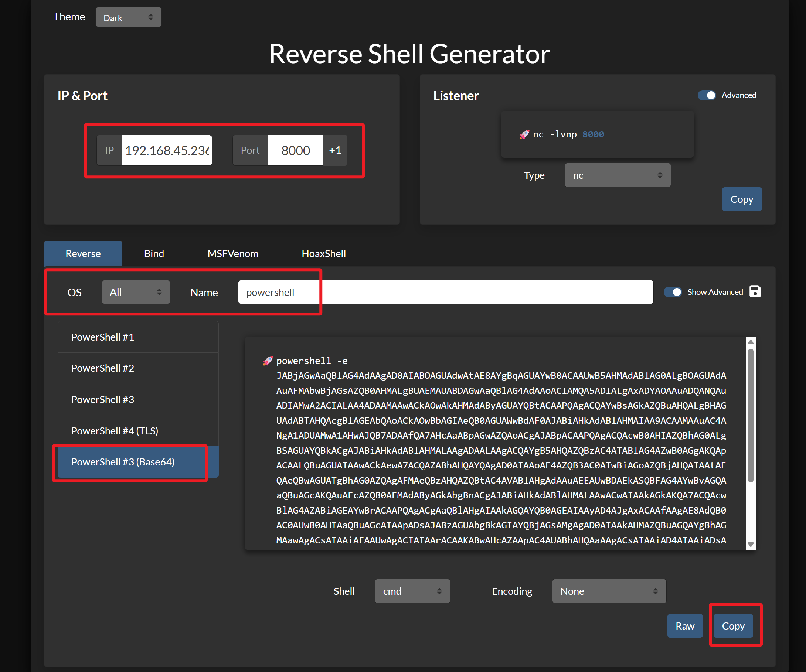Choose a shell from the Shell dropdown
The image size is (806, 672).
click(412, 591)
